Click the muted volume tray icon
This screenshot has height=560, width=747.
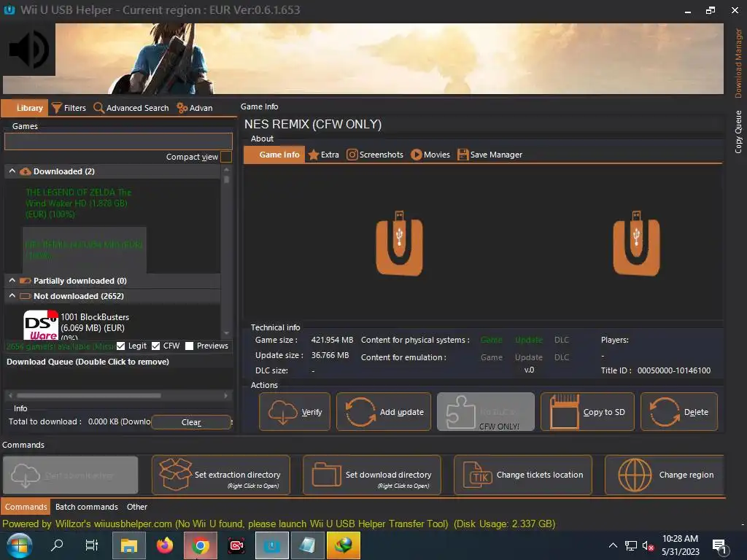click(x=648, y=545)
